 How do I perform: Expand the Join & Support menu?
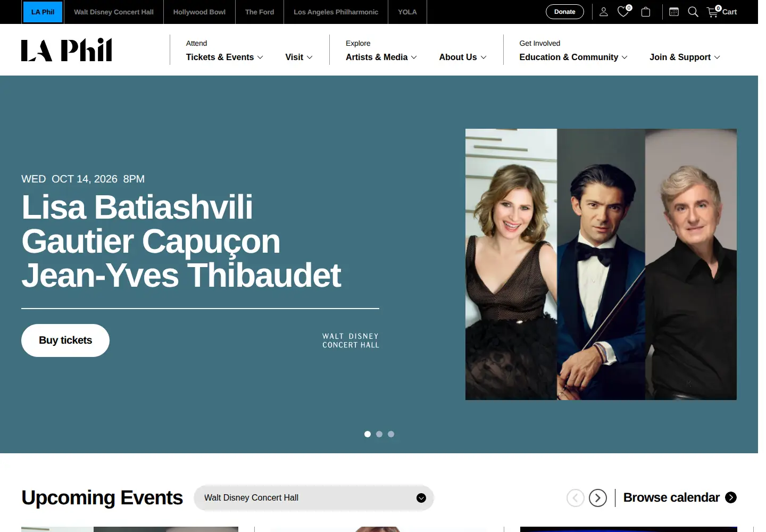pyautogui.click(x=685, y=57)
